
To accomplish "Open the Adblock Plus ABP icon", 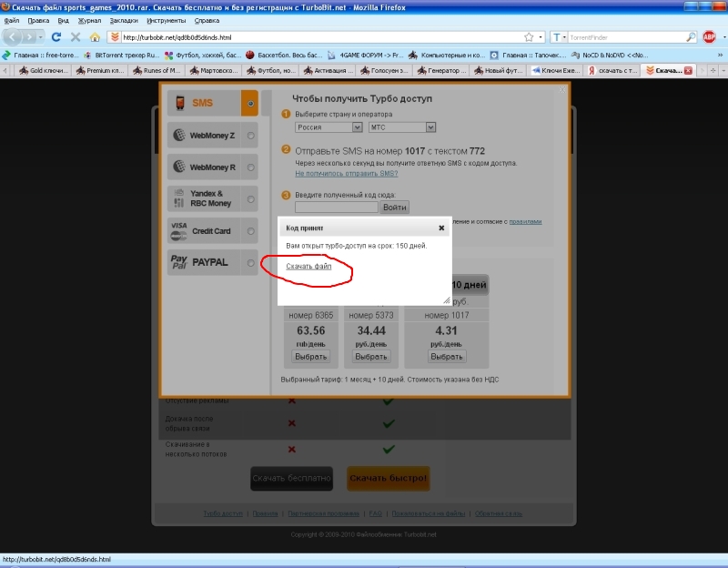I will coord(709,36).
